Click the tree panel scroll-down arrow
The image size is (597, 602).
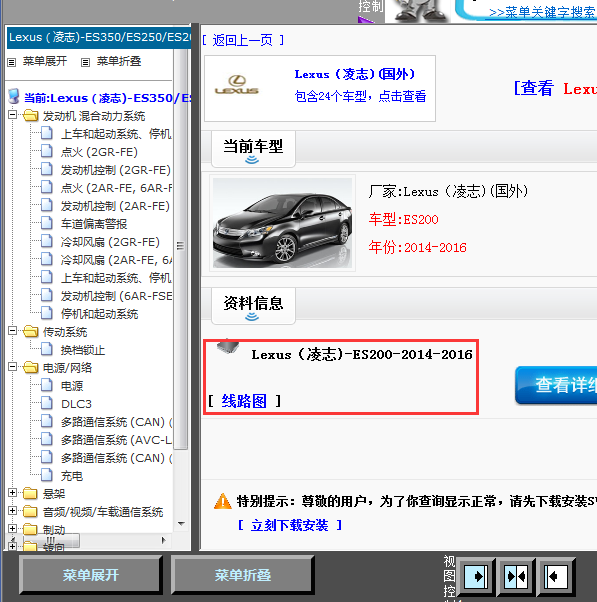pos(181,523)
